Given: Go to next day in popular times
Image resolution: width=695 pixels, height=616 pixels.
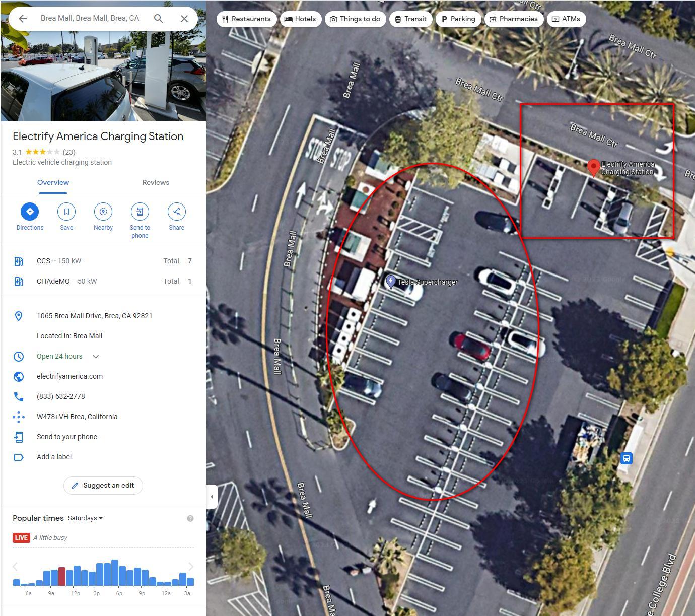Looking at the screenshot, I should click(191, 567).
